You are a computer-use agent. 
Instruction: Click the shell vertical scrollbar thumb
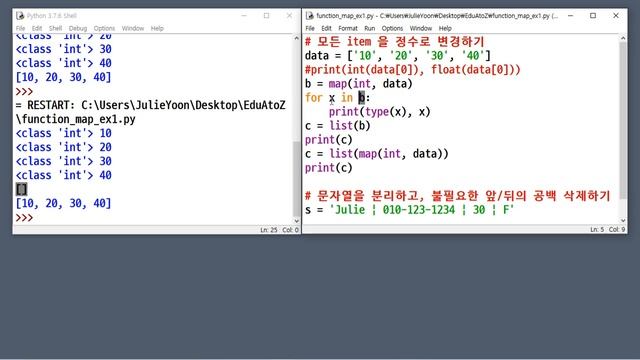[x=297, y=179]
